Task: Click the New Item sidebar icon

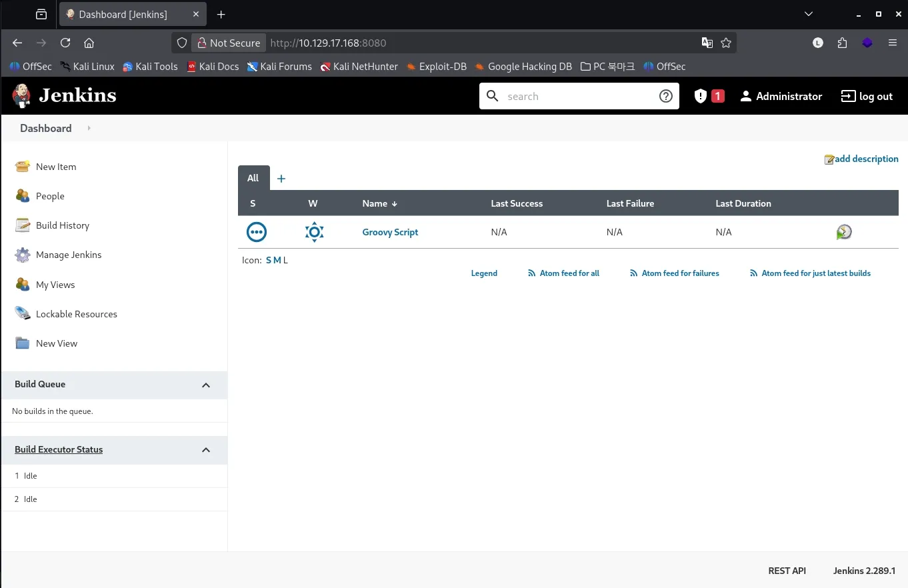Action: pos(23,167)
